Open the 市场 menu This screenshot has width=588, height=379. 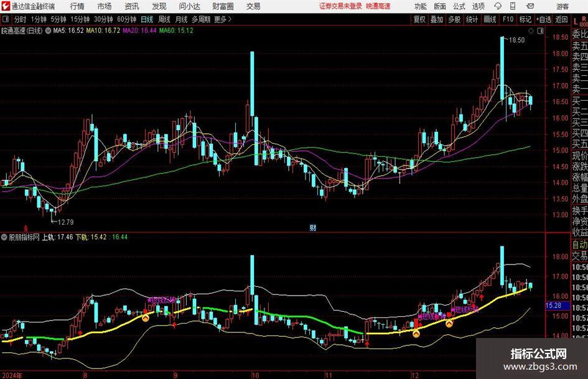click(x=105, y=6)
